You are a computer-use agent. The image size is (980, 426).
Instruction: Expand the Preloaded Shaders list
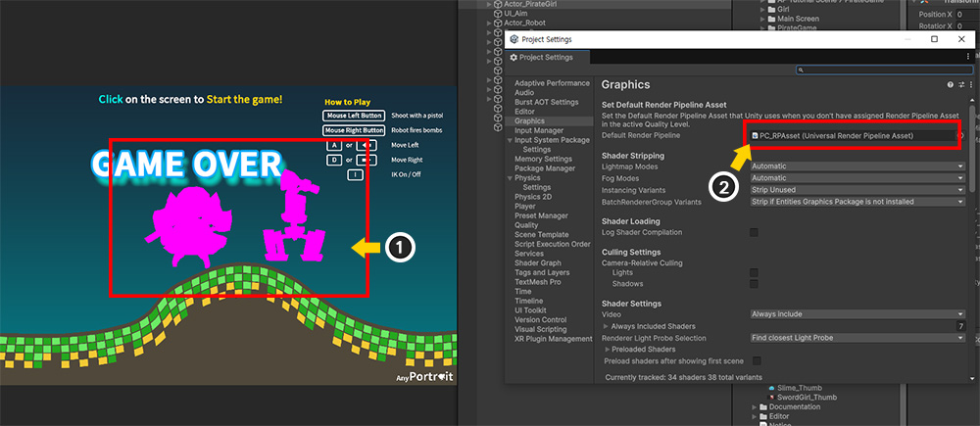click(608, 350)
